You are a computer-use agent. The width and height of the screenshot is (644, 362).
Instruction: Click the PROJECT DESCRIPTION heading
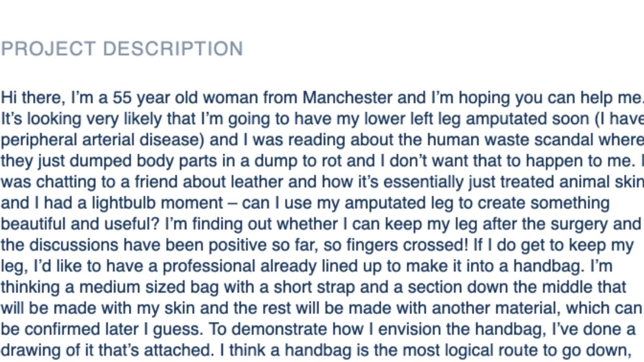point(122,49)
